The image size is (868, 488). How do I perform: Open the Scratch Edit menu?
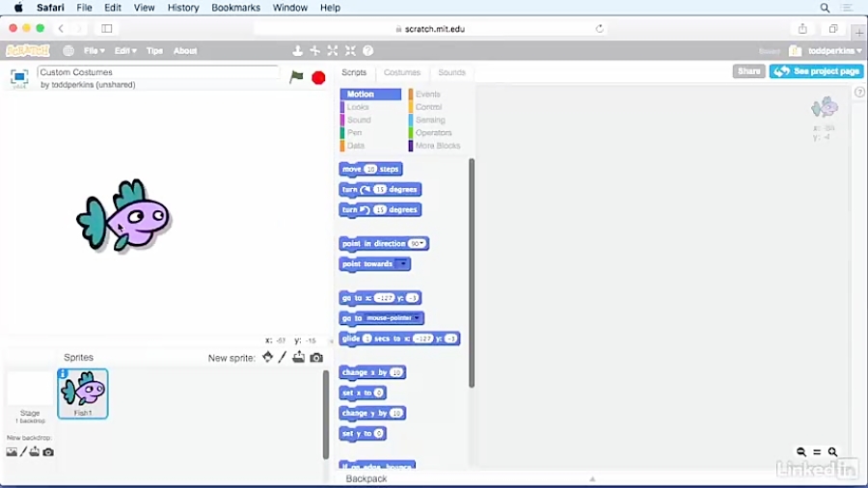[x=125, y=51]
